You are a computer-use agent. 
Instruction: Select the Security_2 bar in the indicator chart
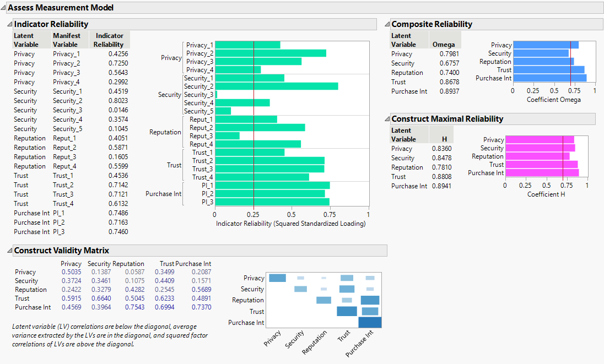276,86
